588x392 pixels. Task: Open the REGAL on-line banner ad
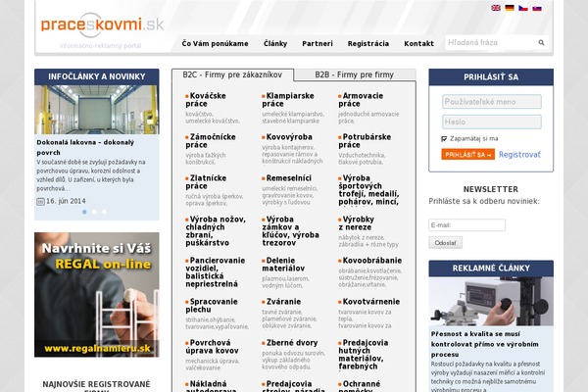(x=97, y=294)
